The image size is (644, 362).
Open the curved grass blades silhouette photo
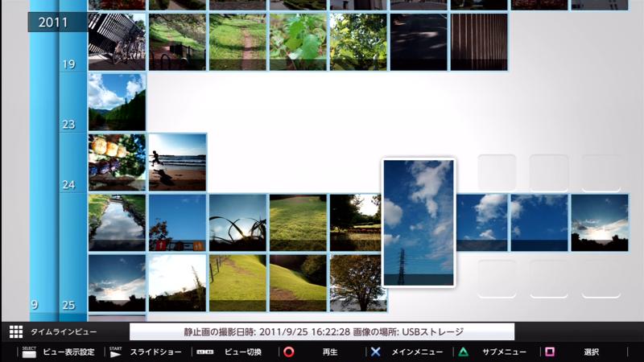point(237,223)
